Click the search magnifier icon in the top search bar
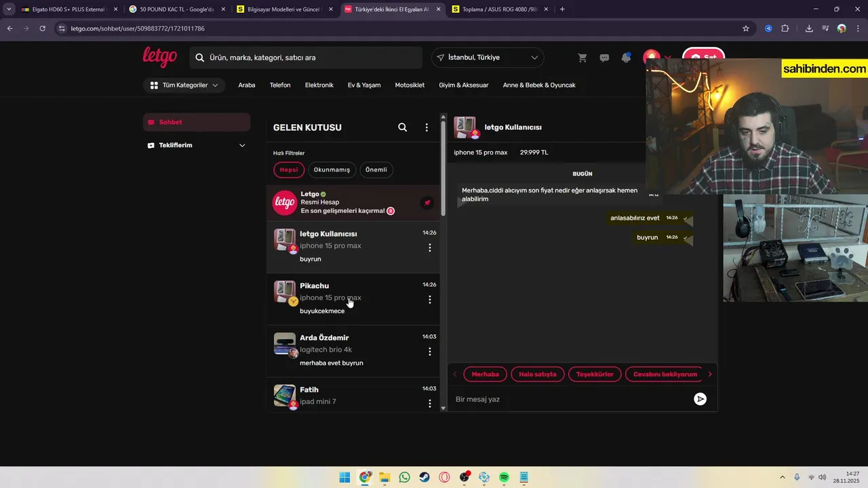The width and height of the screenshot is (868, 488). click(x=200, y=58)
